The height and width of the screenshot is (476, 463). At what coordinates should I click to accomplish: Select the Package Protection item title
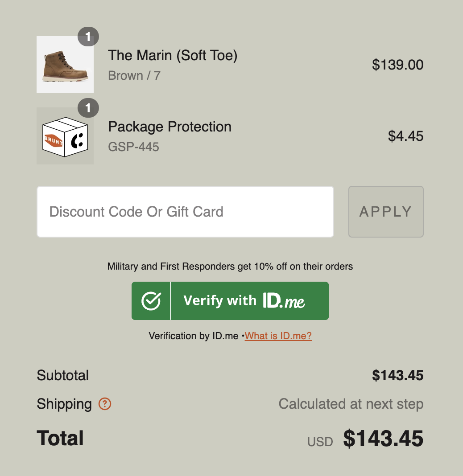click(169, 127)
